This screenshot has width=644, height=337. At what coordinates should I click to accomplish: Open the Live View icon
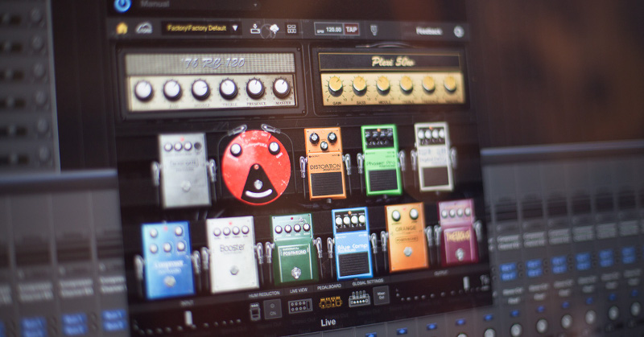pyautogui.click(x=299, y=306)
